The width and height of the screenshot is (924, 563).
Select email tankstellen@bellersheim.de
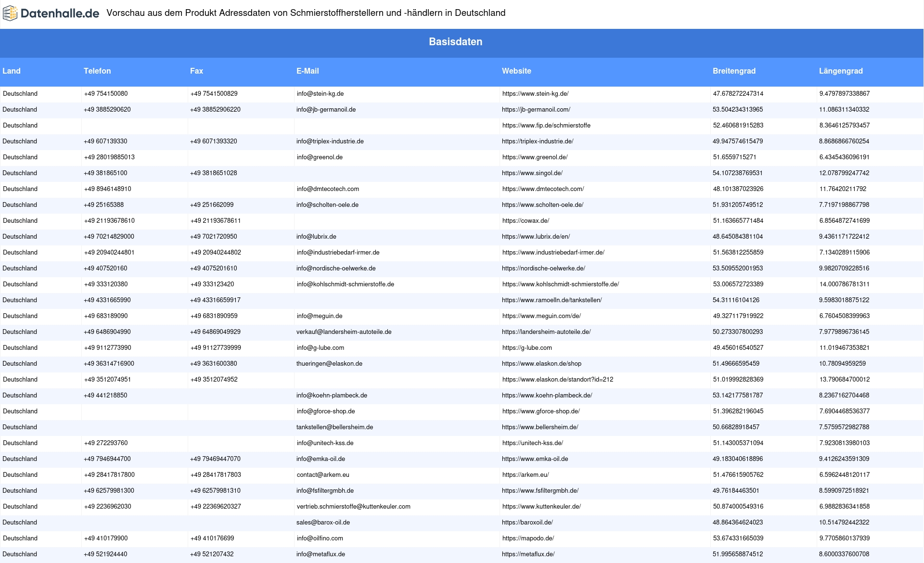334,427
